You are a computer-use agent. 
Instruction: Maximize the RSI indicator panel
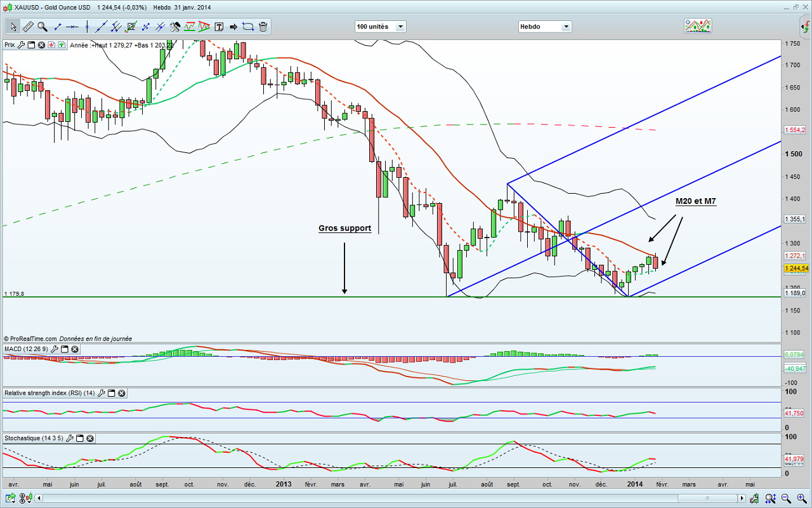111,393
